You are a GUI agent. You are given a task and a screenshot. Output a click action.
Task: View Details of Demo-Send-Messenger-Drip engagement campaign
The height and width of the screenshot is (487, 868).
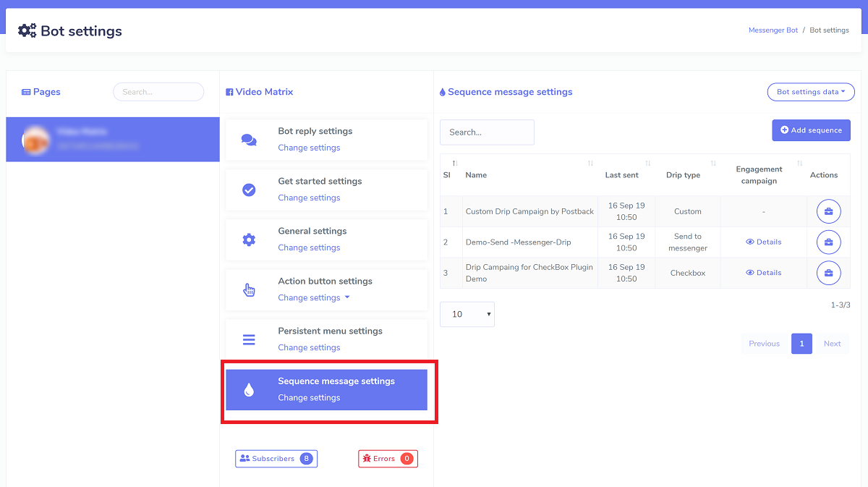pos(763,242)
